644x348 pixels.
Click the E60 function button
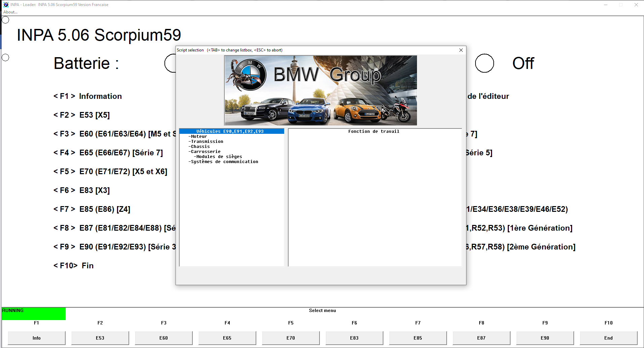tap(164, 338)
